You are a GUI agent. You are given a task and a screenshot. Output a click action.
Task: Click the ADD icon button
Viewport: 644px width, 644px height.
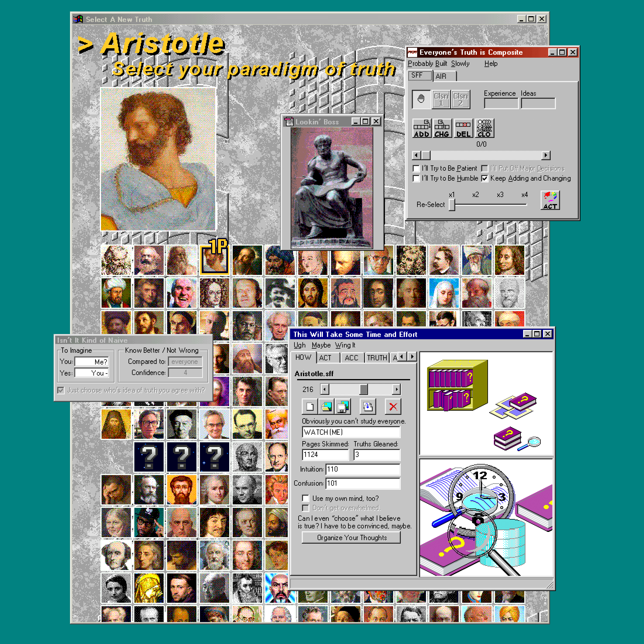coord(422,128)
